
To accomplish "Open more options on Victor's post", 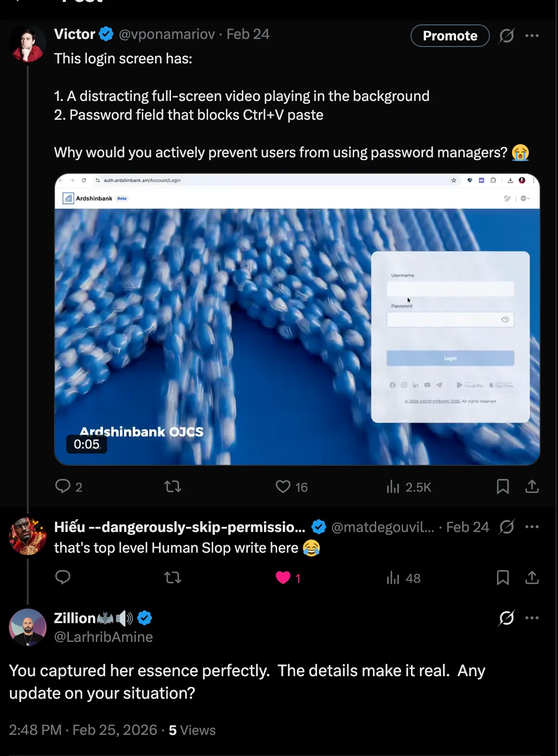I will click(532, 36).
